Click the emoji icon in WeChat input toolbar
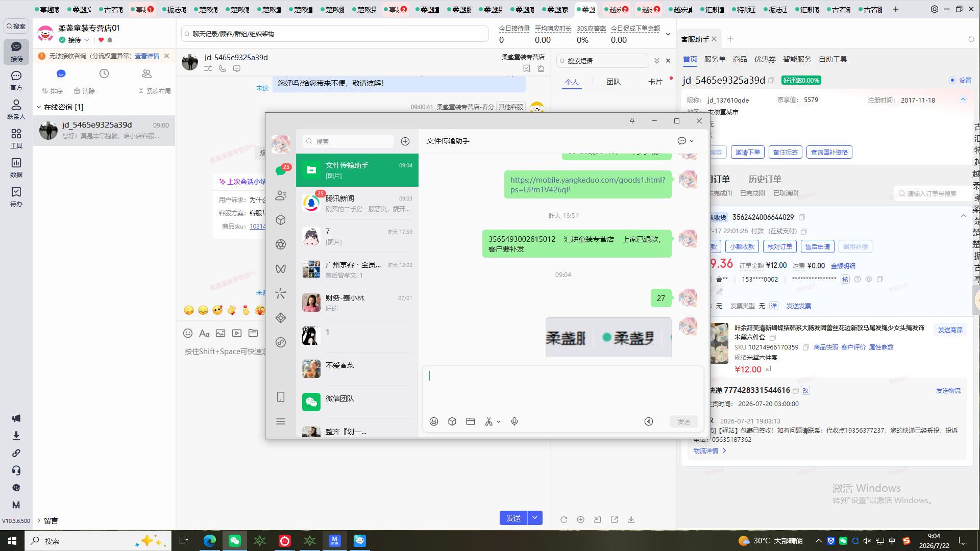This screenshot has height=551, width=980. (x=434, y=421)
